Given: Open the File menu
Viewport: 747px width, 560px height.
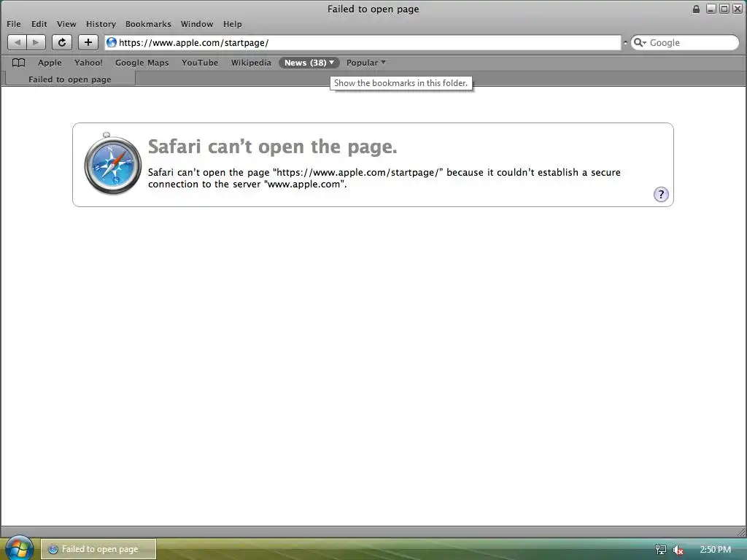Looking at the screenshot, I should (14, 24).
